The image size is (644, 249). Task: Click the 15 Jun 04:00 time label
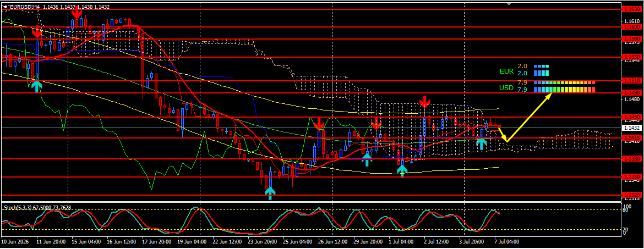pyautogui.click(x=86, y=242)
